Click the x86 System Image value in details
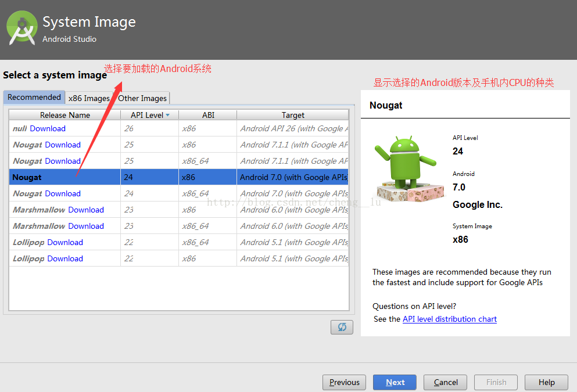The height and width of the screenshot is (392, 577). [x=460, y=239]
